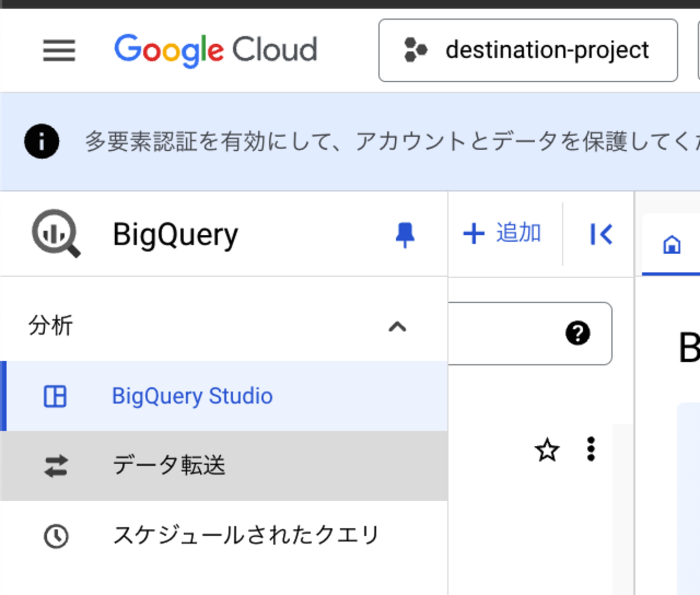
Task: Open データ転送 menu item
Action: (x=169, y=466)
